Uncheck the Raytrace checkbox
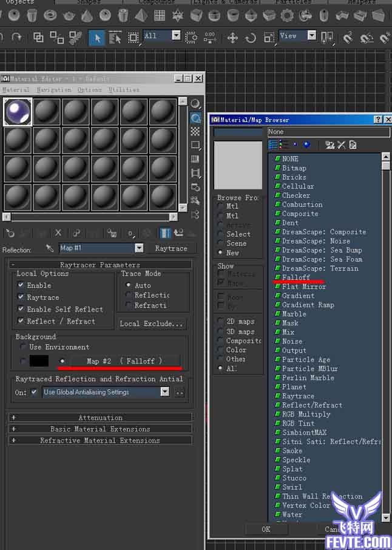This screenshot has width=392, height=550. point(21,297)
